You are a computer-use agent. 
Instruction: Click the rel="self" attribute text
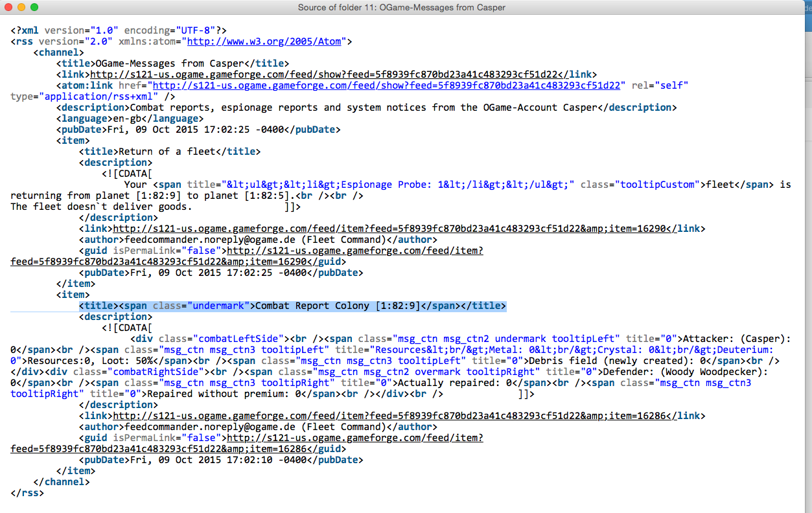coord(660,85)
